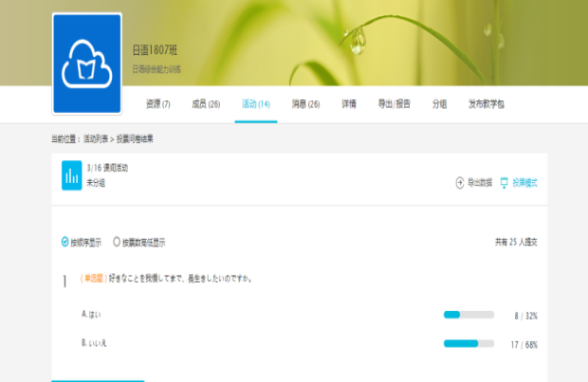The image size is (588, 382).
Task: Select the 按票数高低显示 radio button
Action: [x=117, y=242]
